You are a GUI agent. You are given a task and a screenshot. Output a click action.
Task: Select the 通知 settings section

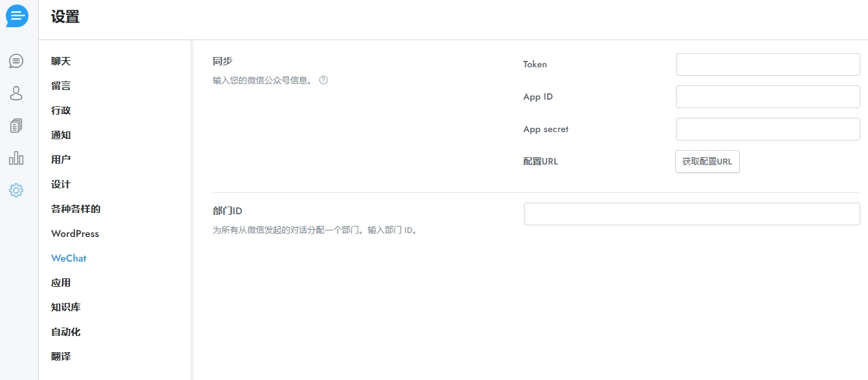(x=60, y=135)
